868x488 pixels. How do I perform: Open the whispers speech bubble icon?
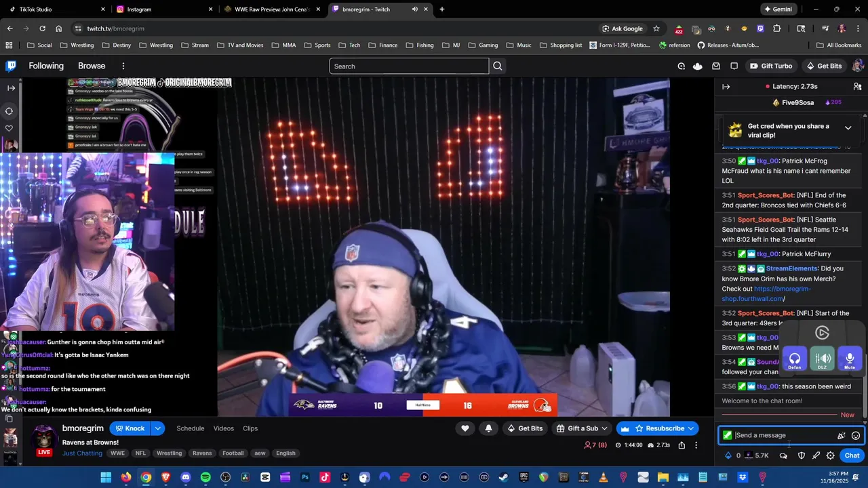pos(734,66)
